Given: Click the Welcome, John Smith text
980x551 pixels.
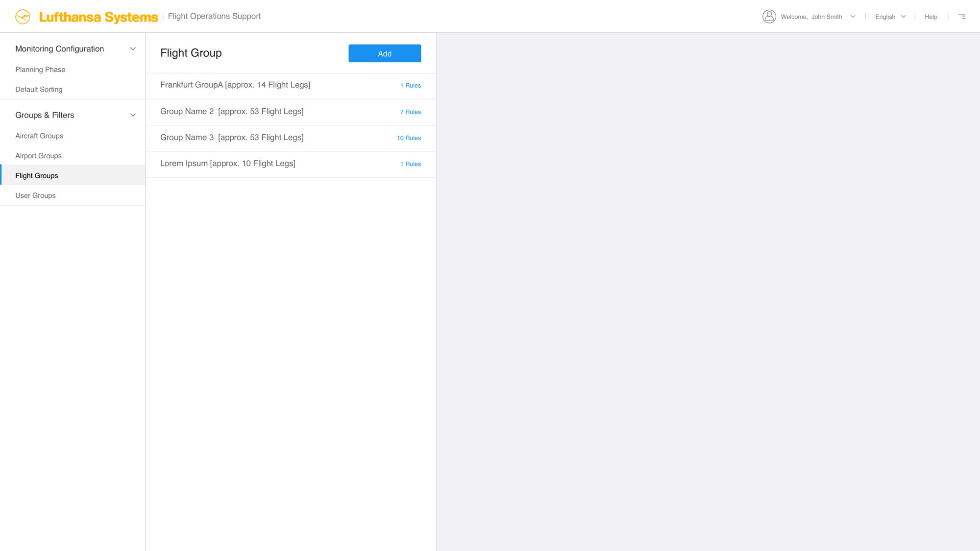Looking at the screenshot, I should 811,17.
